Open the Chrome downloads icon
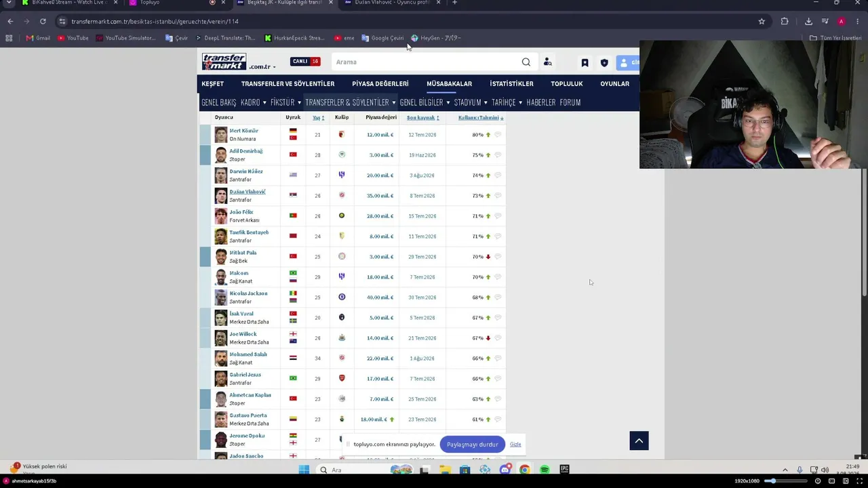Image resolution: width=868 pixels, height=488 pixels. click(808, 21)
